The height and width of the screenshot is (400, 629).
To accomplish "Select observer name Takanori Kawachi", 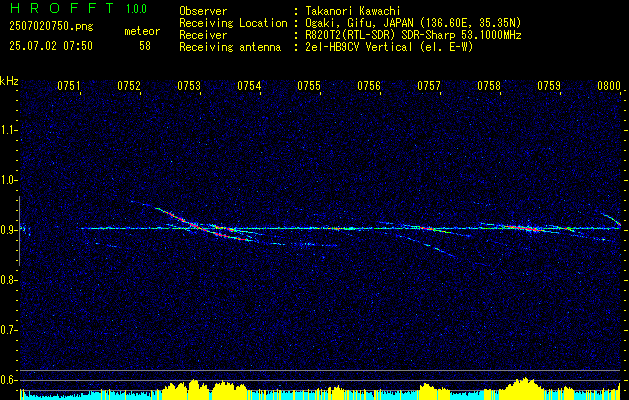I will pyautogui.click(x=353, y=11).
